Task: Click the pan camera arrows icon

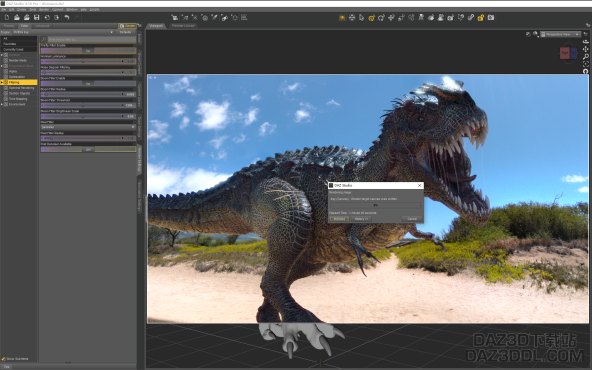Action: (586, 49)
